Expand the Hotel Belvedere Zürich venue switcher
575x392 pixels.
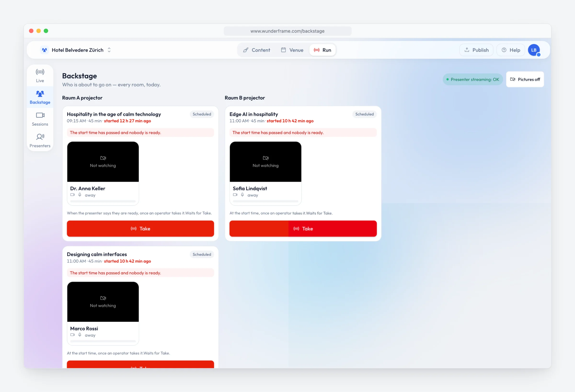pos(76,50)
